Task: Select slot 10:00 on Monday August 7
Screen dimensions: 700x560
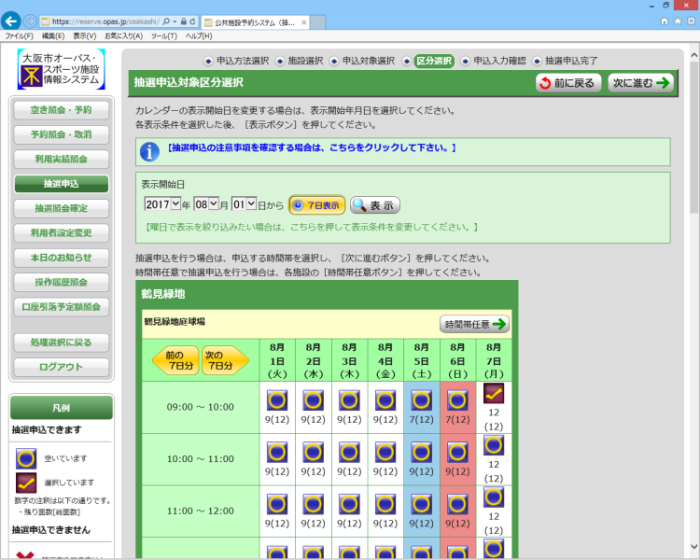Action: tap(494, 445)
